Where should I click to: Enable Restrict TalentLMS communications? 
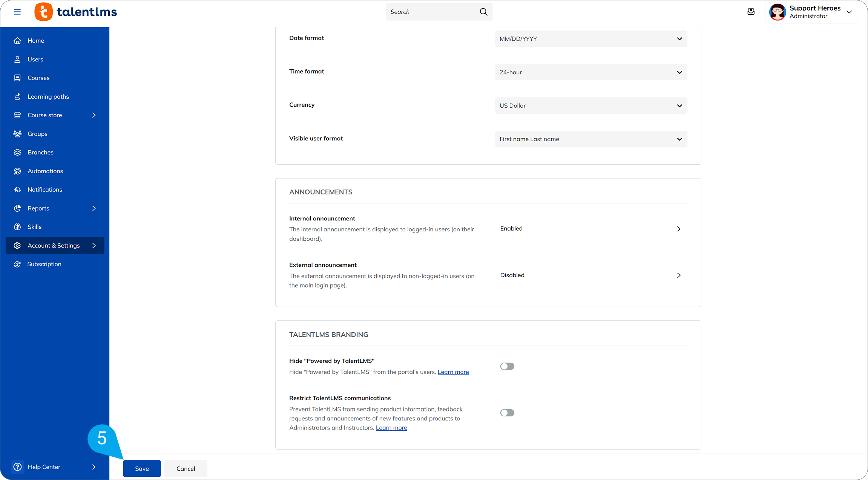pyautogui.click(x=507, y=413)
